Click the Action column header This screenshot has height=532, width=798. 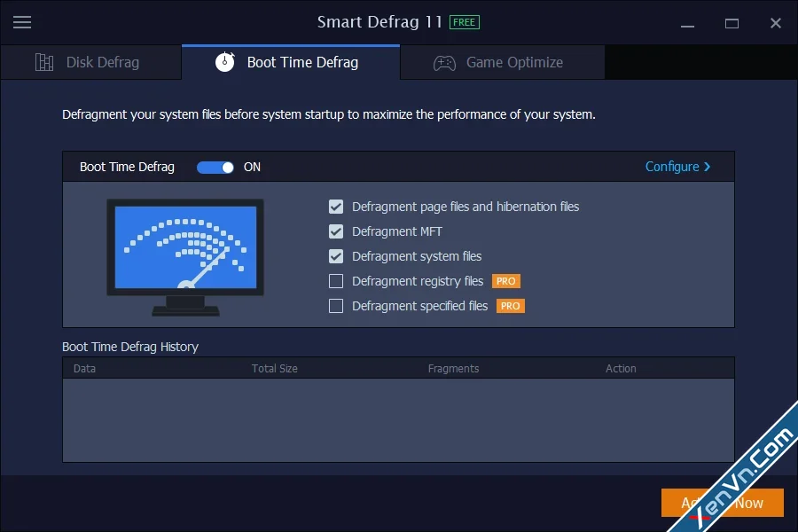[621, 369]
